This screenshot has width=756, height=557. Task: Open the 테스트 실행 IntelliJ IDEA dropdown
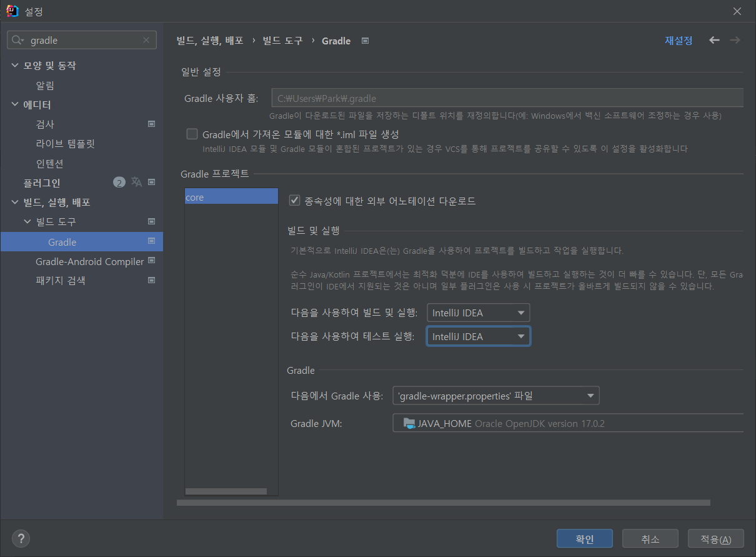pyautogui.click(x=479, y=336)
